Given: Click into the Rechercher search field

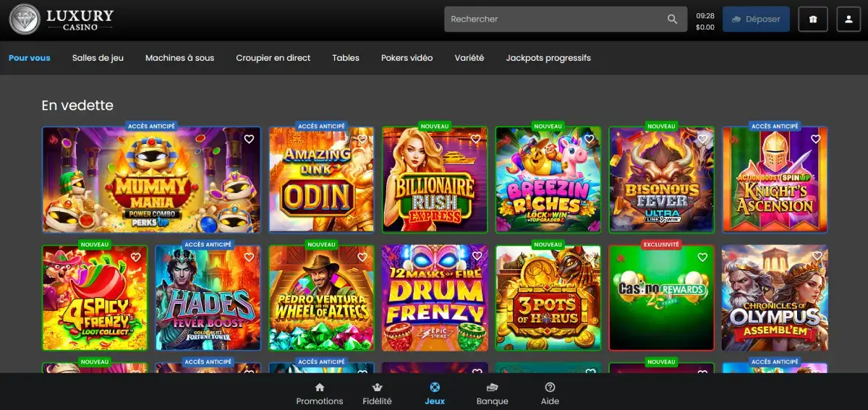Looking at the screenshot, I should pos(566,20).
